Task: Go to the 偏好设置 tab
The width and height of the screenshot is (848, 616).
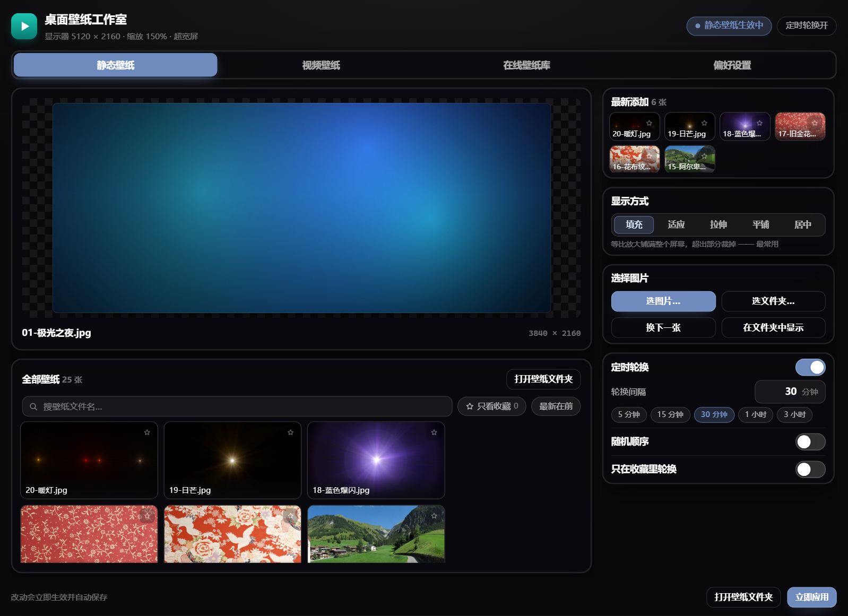Action: (x=732, y=65)
